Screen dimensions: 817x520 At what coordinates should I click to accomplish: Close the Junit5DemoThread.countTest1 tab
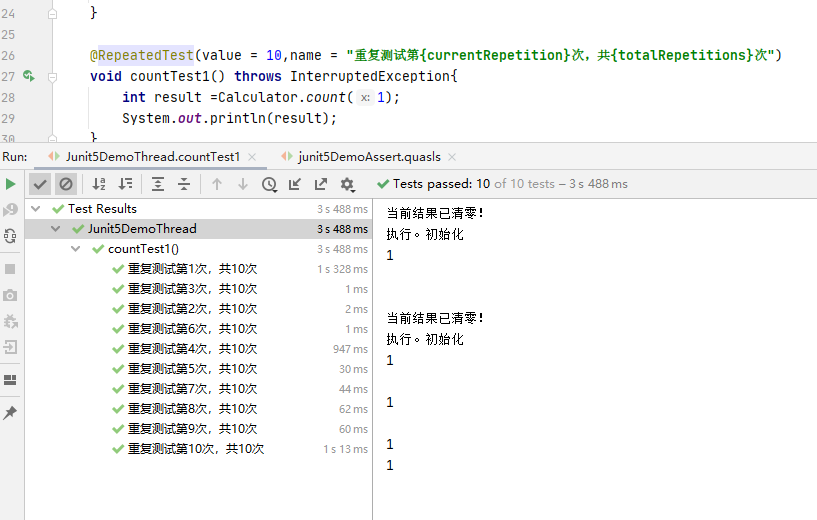click(x=252, y=157)
